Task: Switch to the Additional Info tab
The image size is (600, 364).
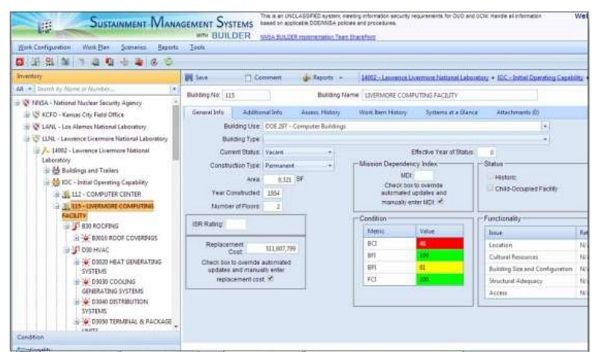Action: 262,113
